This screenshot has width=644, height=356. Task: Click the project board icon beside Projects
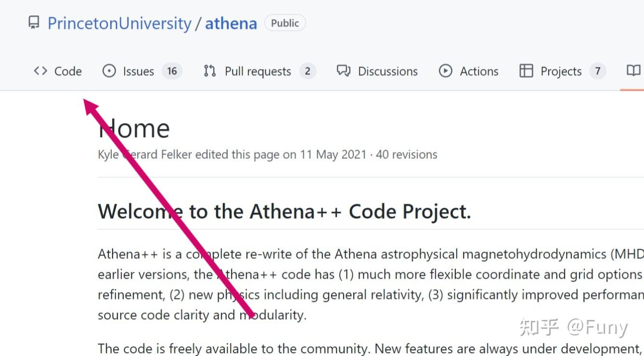click(x=526, y=71)
